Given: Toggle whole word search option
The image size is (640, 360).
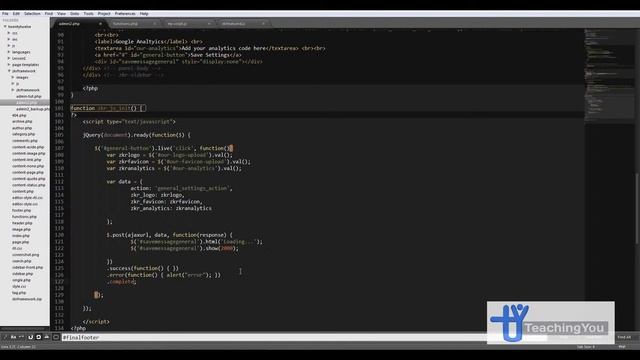Looking at the screenshot, I should 21,337.
